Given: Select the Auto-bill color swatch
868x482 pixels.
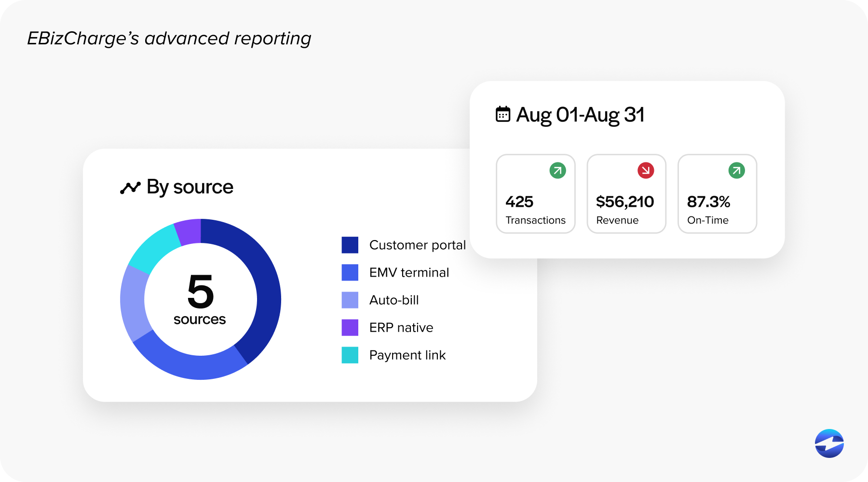Looking at the screenshot, I should 350,300.
